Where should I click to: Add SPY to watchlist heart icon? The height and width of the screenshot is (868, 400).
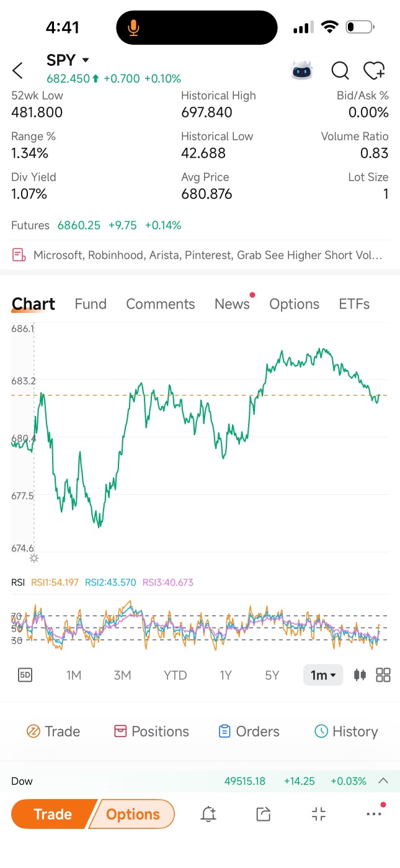click(374, 71)
